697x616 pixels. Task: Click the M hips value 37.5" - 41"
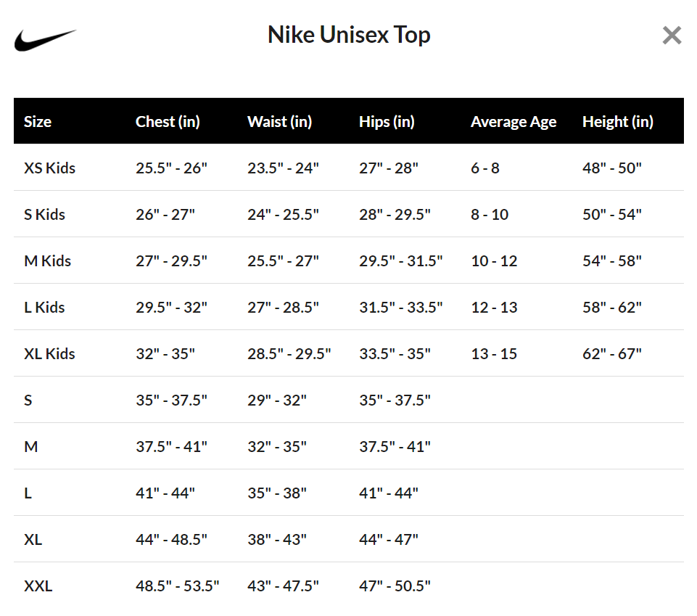395,446
